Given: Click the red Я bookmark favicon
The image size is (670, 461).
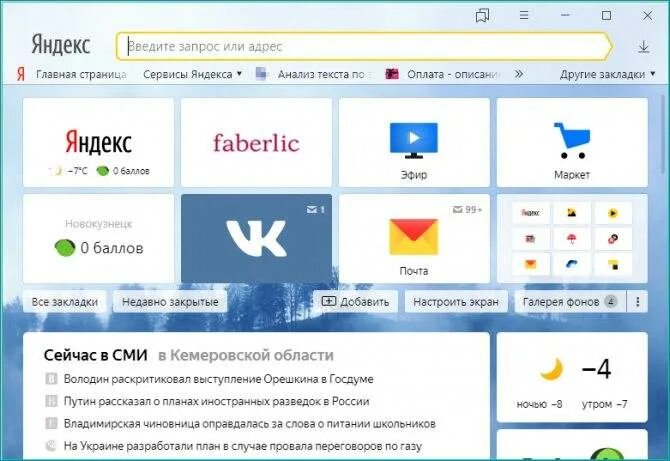Looking at the screenshot, I should [x=21, y=74].
